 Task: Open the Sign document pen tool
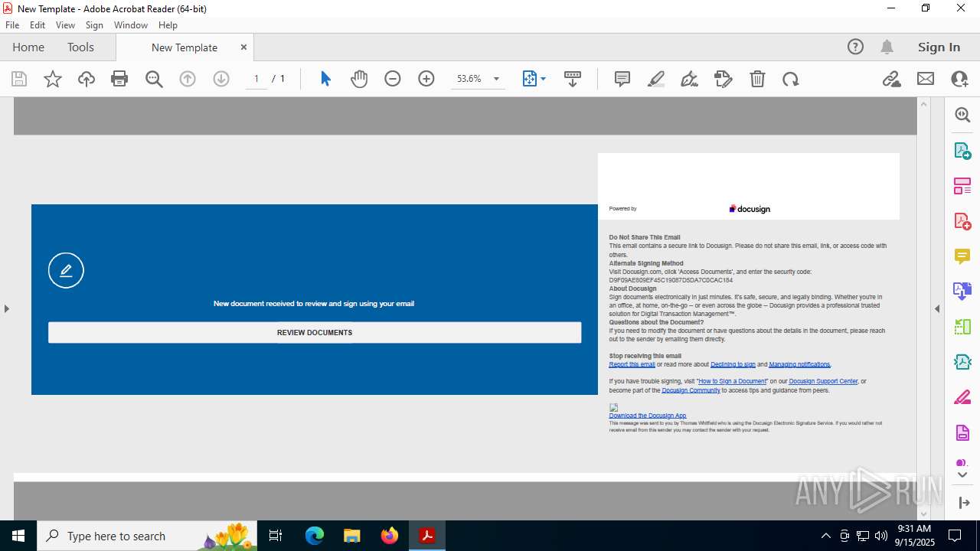pos(689,79)
